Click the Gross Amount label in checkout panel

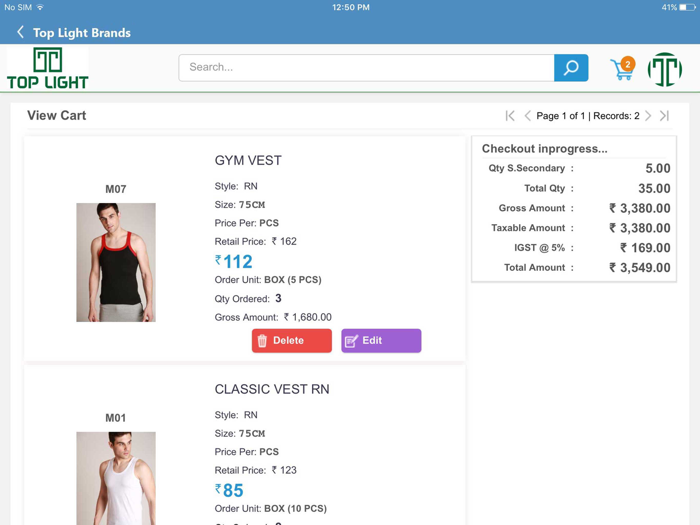click(x=532, y=208)
